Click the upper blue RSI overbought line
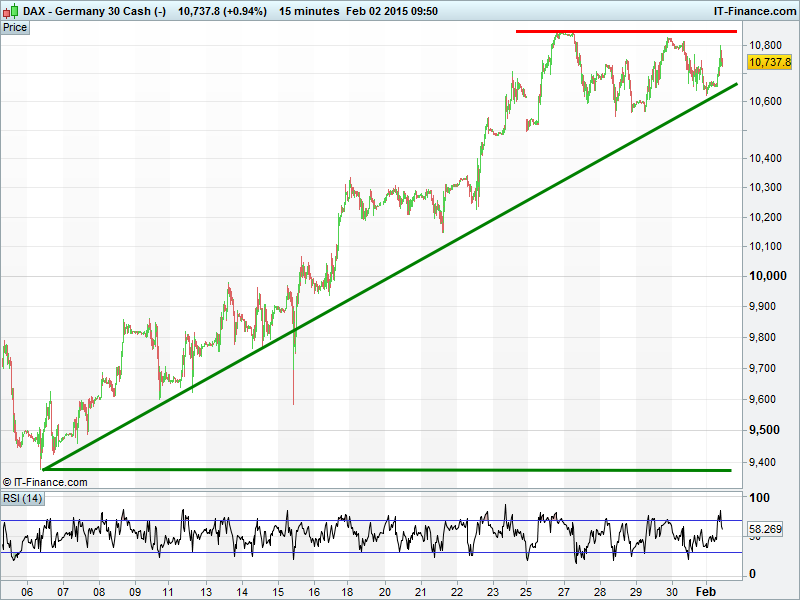 [370, 520]
